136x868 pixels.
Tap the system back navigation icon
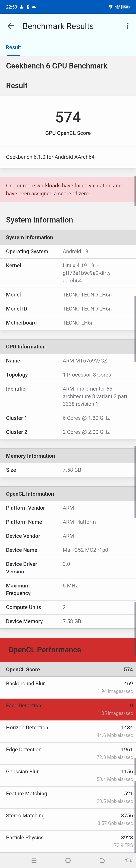tap(102, 860)
